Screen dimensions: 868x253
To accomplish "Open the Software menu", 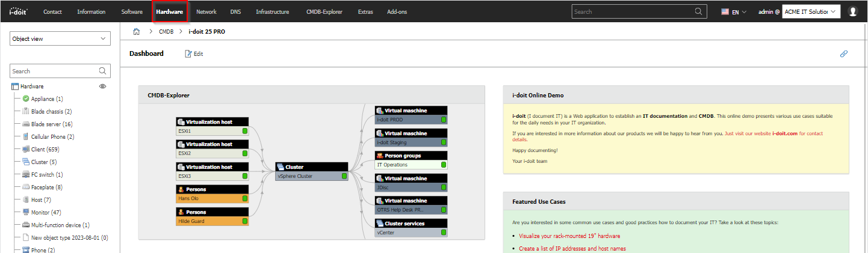I will [x=132, y=11].
